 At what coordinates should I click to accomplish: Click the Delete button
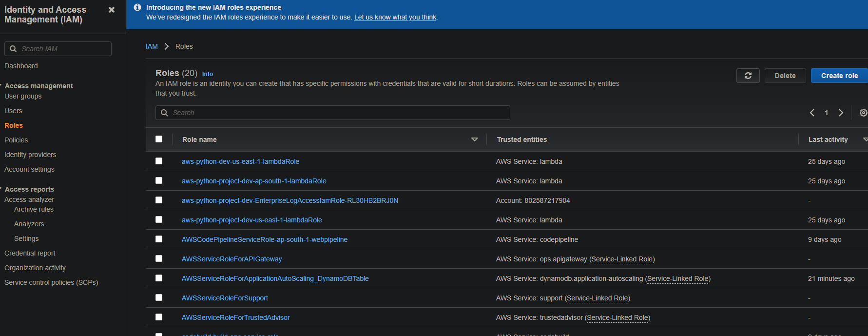[x=785, y=76]
